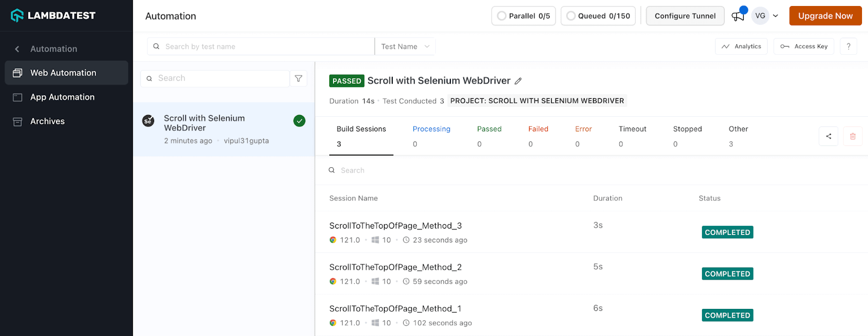Click the Upgrade Now button
This screenshot has width=868, height=336.
click(x=825, y=16)
